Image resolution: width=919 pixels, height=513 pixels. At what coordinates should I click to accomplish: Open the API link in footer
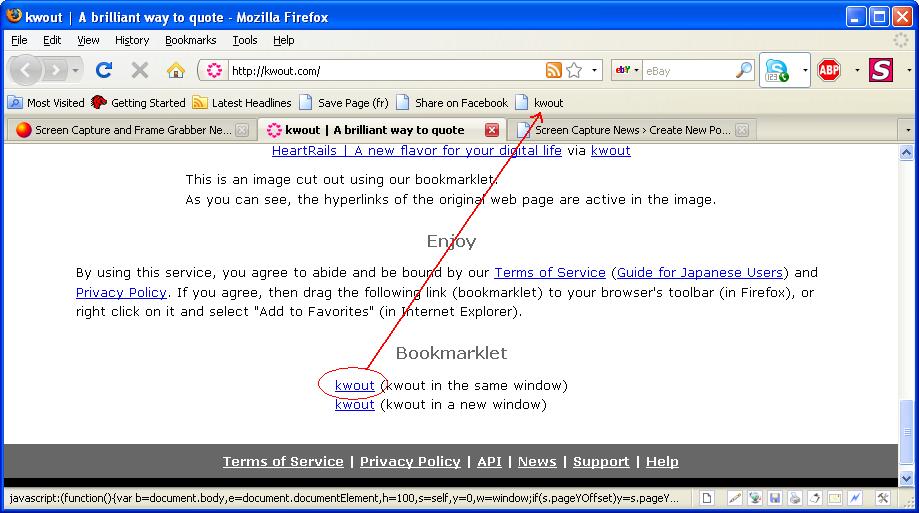pyautogui.click(x=489, y=462)
